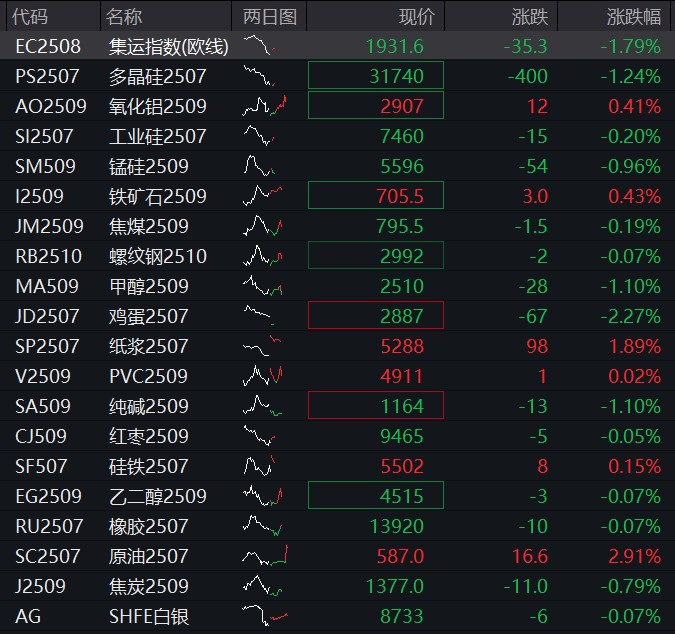Select the name 甲醇2509

149,286
